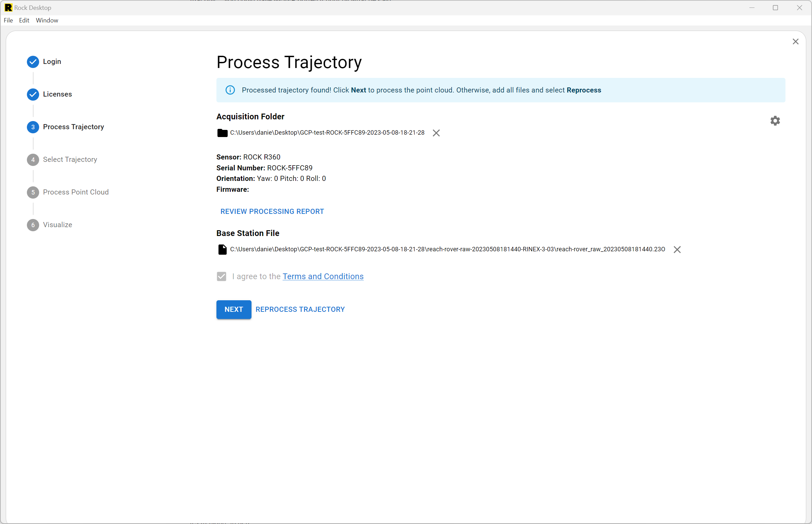The image size is (812, 524).
Task: Remove the acquisition folder path
Action: coord(436,133)
